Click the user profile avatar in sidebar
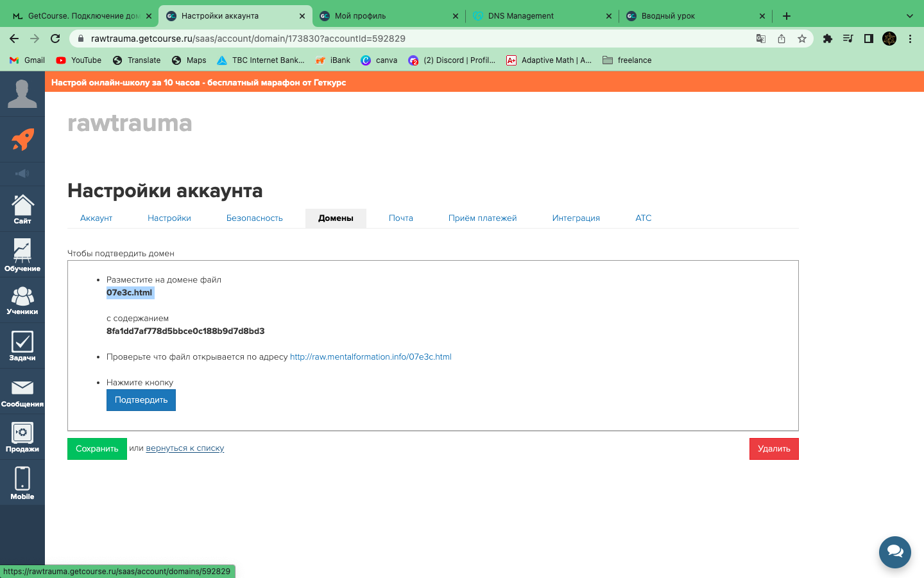This screenshot has width=924, height=578. click(x=22, y=94)
